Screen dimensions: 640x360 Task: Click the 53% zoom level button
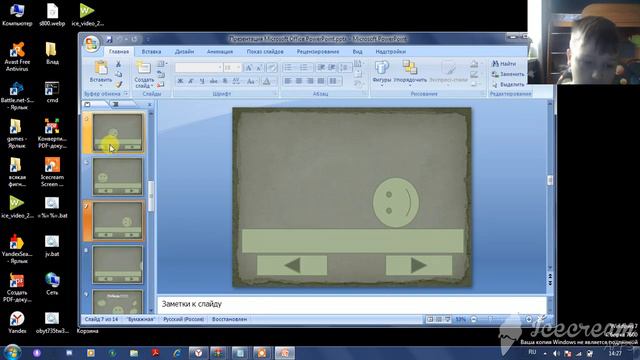click(460, 319)
